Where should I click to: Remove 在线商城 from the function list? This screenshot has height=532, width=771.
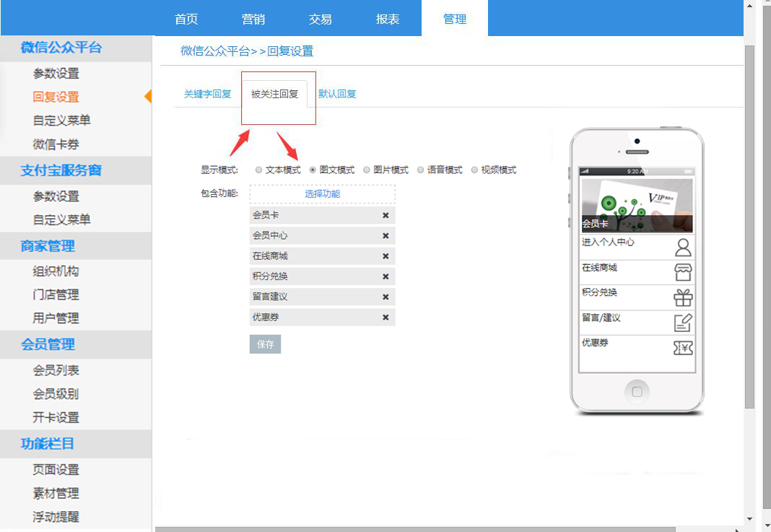(x=385, y=256)
